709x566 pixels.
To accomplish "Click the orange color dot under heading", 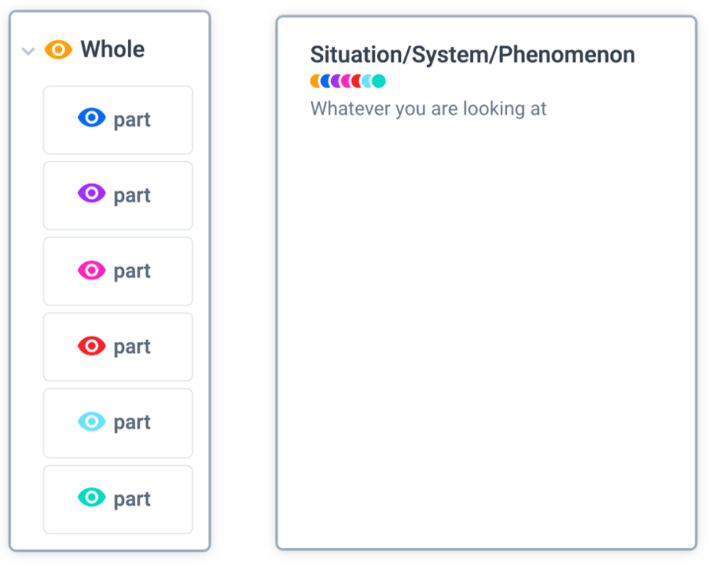I will coord(315,81).
